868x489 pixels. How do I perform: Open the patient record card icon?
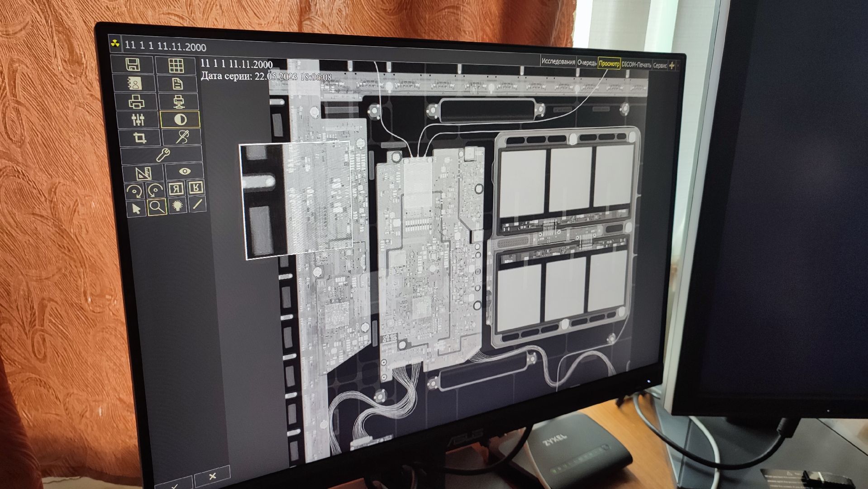point(135,83)
